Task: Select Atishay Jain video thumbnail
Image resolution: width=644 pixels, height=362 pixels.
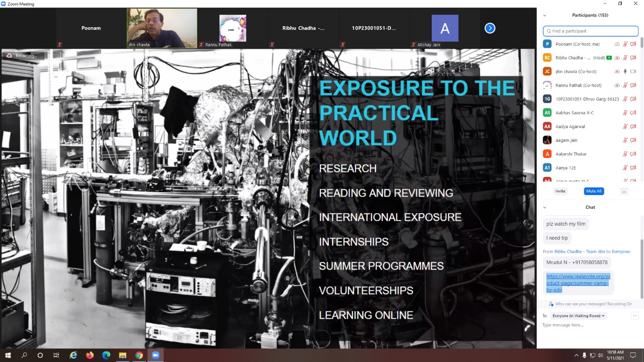Action: click(x=445, y=28)
